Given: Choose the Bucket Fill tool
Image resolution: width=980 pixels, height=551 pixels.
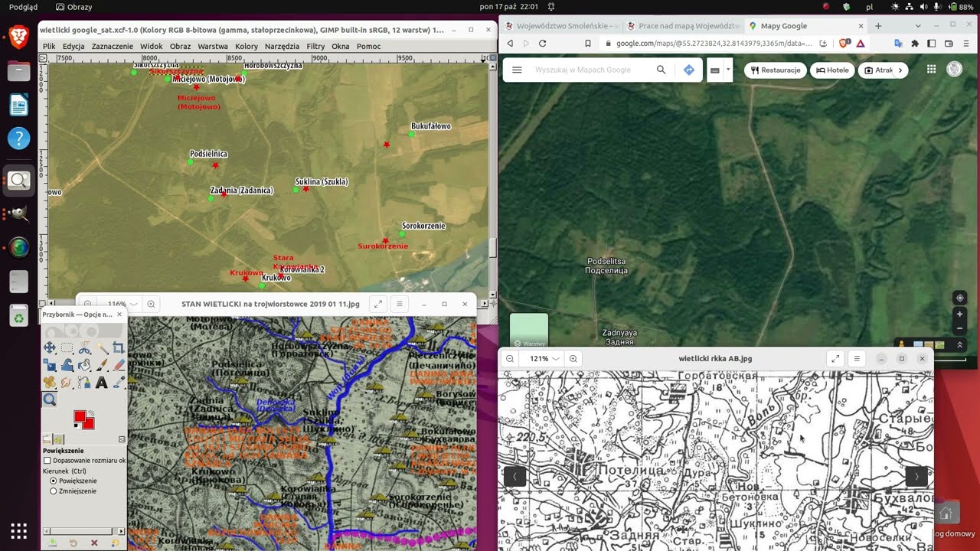Looking at the screenshot, I should pos(84,365).
